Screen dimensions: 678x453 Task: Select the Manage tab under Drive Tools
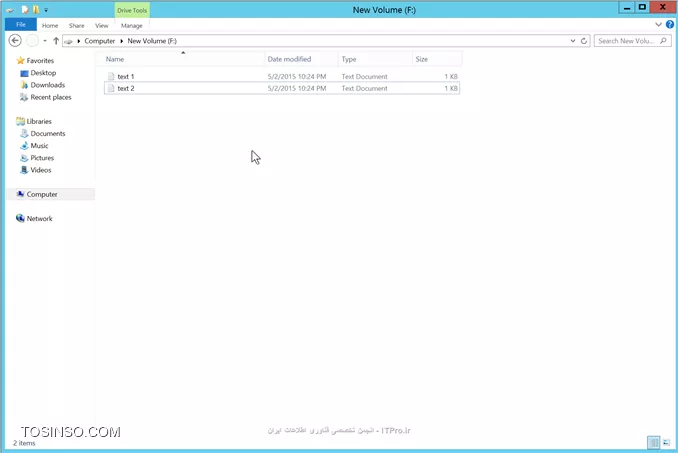click(x=131, y=26)
